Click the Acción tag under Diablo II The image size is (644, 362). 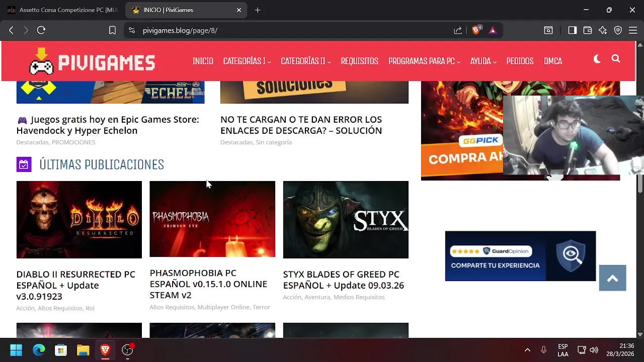tap(25, 308)
